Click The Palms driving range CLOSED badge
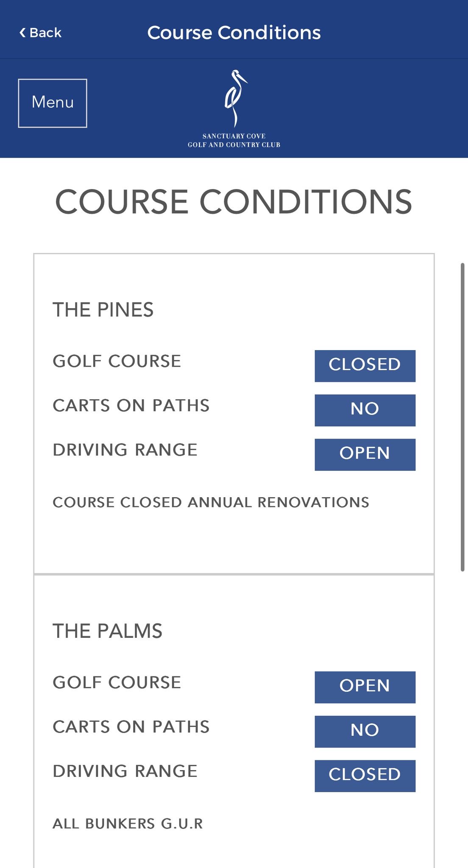This screenshot has width=468, height=868. [x=365, y=776]
